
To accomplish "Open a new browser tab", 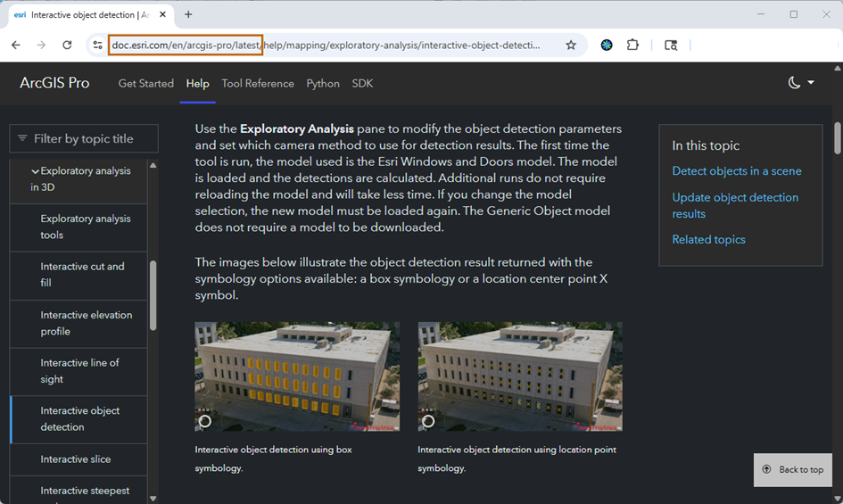I will click(188, 14).
